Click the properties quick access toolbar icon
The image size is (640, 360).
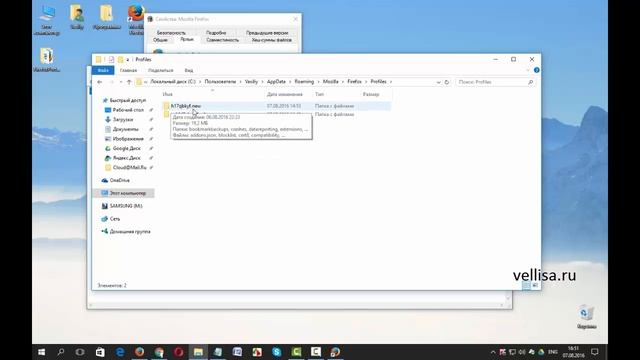coord(111,60)
